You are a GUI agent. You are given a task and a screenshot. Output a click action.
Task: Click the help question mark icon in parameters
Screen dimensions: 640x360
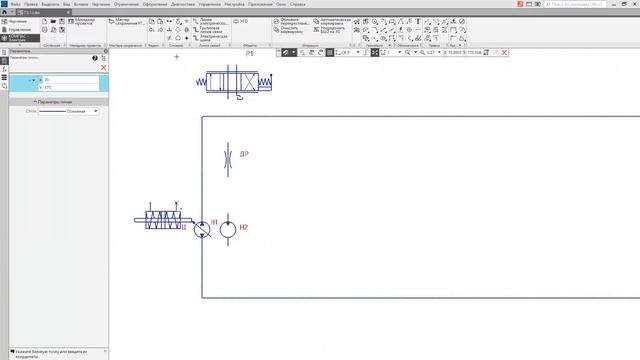coord(95,58)
